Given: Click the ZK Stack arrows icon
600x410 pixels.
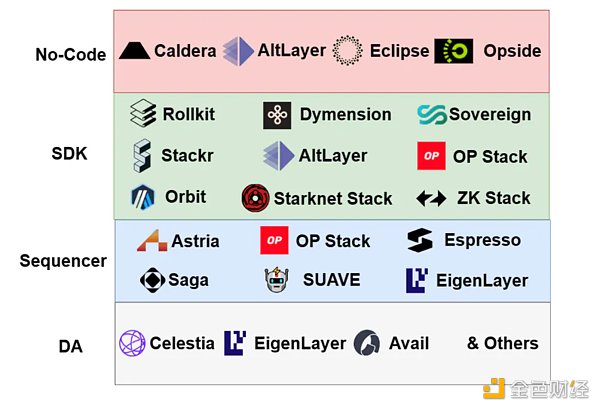Looking at the screenshot, I should click(431, 198).
